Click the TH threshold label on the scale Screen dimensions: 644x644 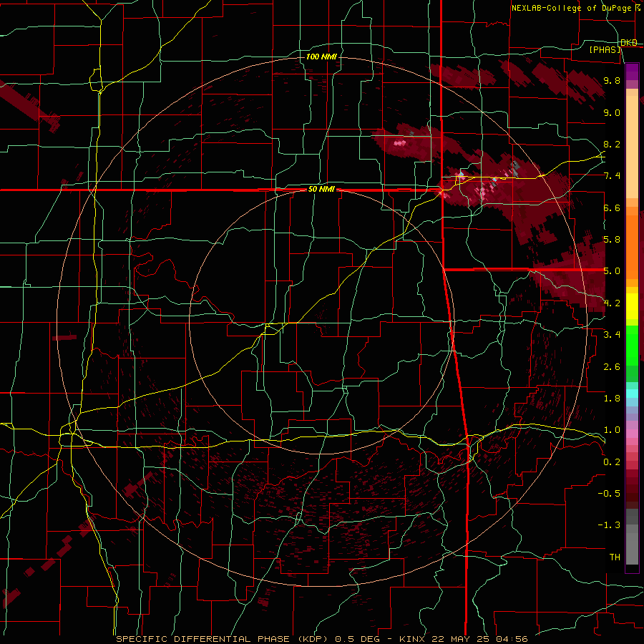pyautogui.click(x=615, y=557)
